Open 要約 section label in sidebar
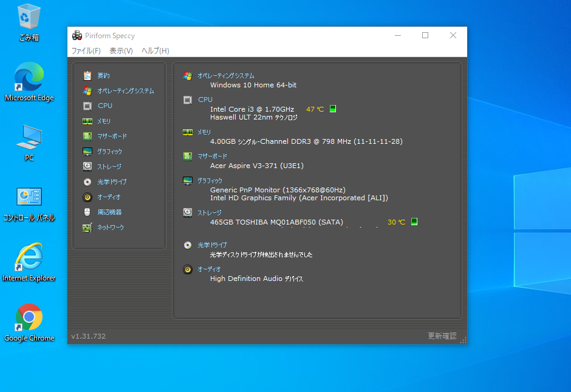This screenshot has width=571, height=392. click(103, 76)
